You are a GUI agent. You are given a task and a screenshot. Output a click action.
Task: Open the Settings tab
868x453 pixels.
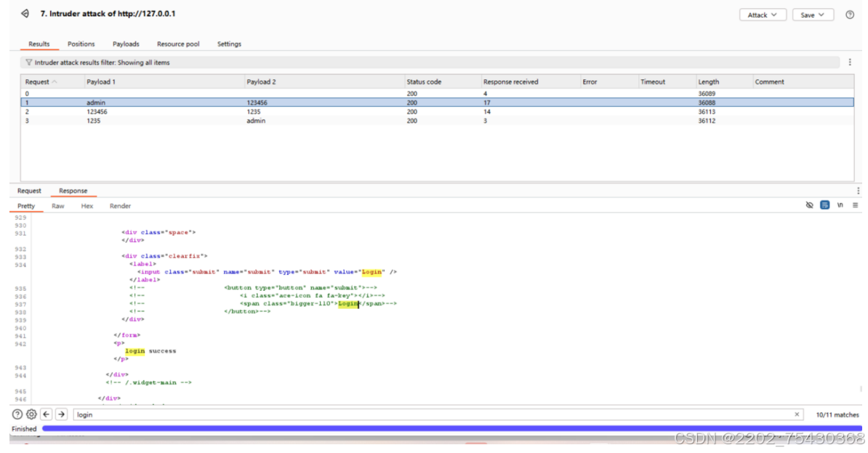(228, 44)
